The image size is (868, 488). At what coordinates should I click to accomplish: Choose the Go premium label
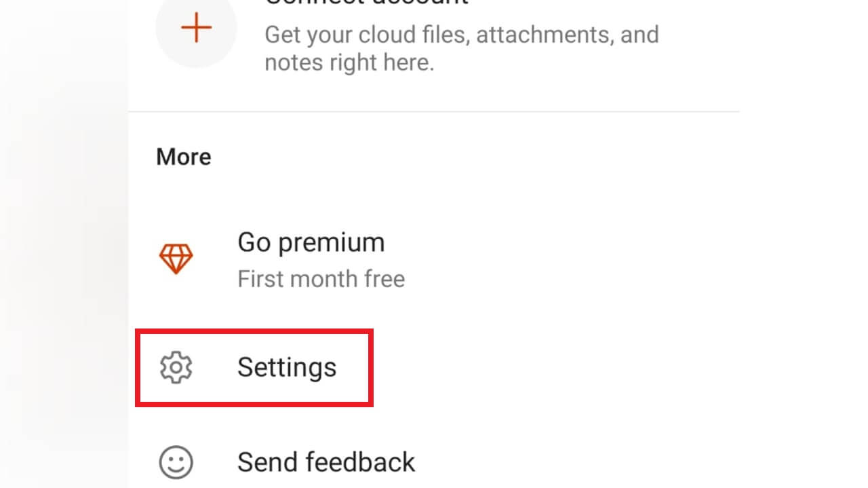coord(311,242)
